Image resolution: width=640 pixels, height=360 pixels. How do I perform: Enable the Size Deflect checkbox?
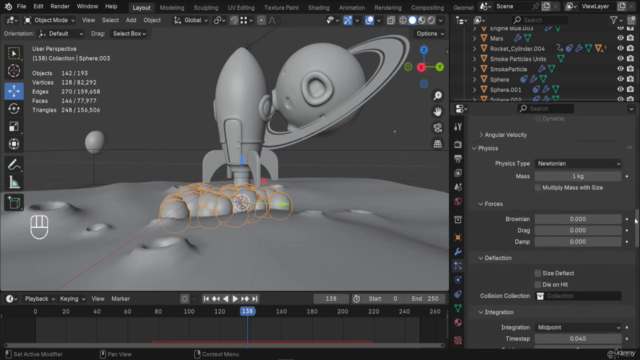pos(538,273)
